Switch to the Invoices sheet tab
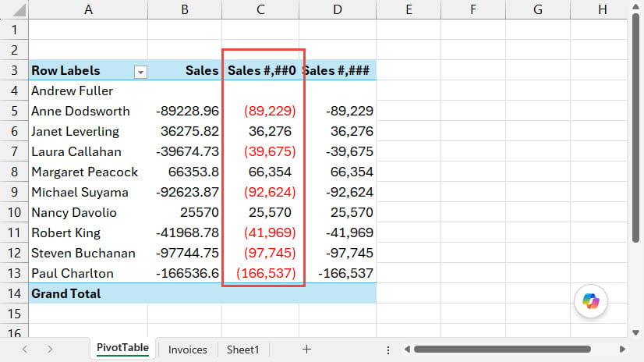Screen dimensions: 644x362 [187, 350]
